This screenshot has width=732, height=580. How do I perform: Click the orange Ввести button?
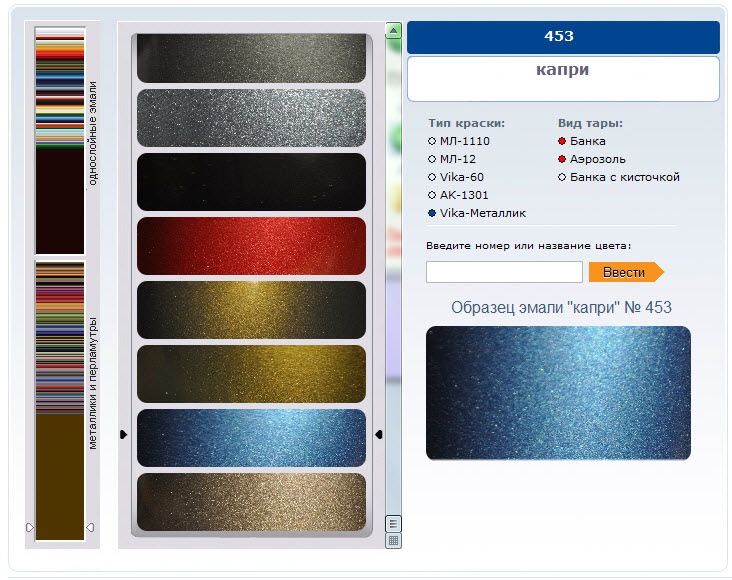tap(626, 272)
